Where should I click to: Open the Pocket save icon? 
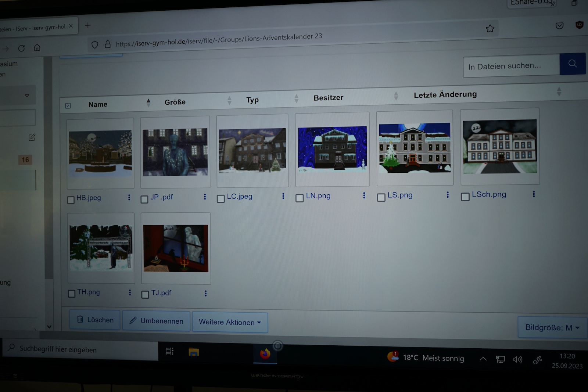tap(559, 26)
